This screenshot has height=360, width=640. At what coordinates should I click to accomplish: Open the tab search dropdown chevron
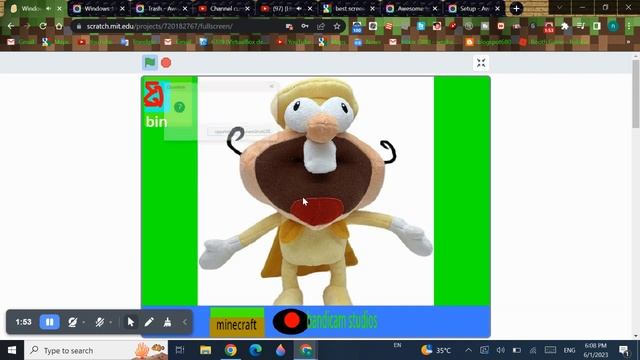click(560, 8)
